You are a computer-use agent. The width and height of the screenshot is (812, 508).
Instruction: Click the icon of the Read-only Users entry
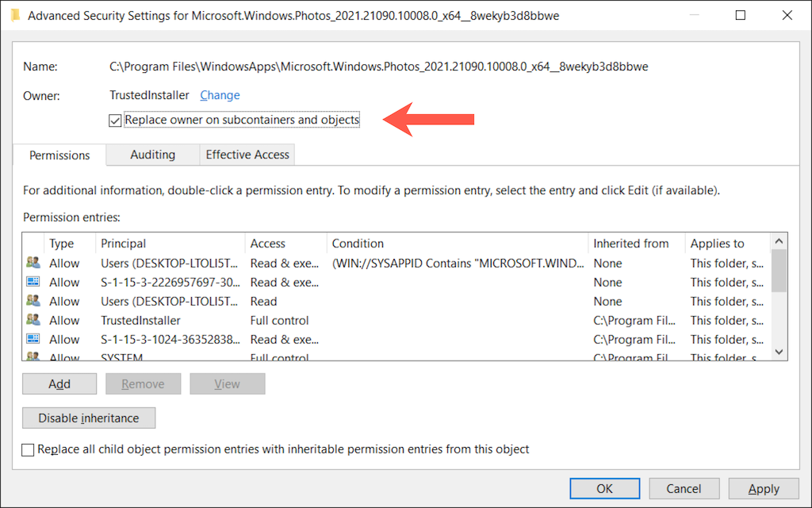click(33, 301)
